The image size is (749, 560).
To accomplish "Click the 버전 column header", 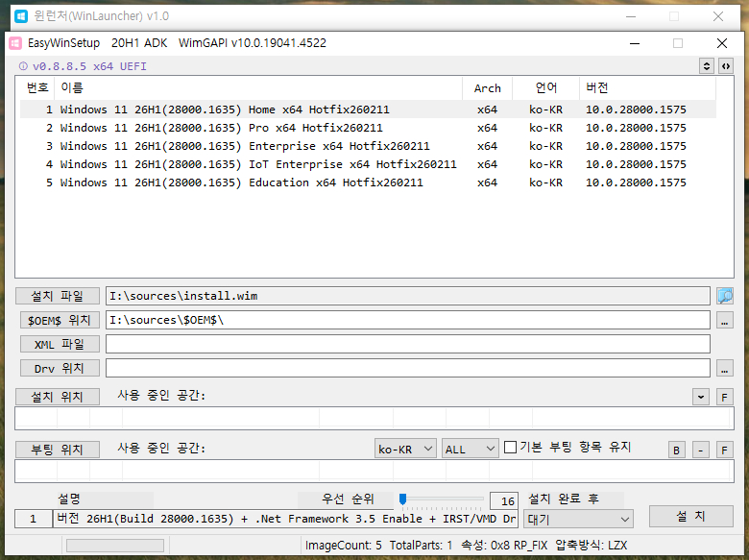I will pos(648,88).
